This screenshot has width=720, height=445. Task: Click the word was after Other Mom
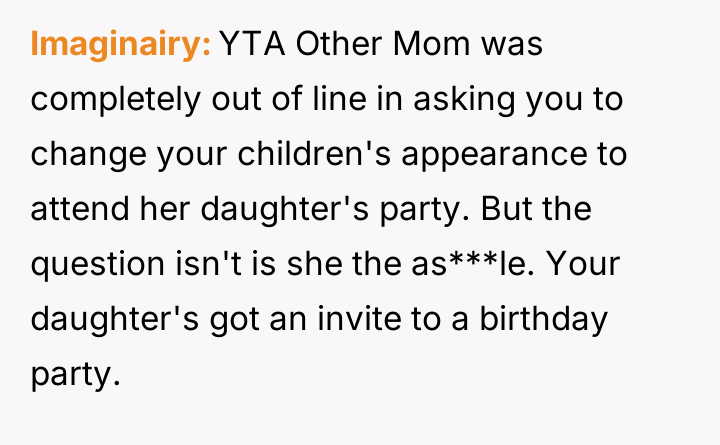[504, 45]
